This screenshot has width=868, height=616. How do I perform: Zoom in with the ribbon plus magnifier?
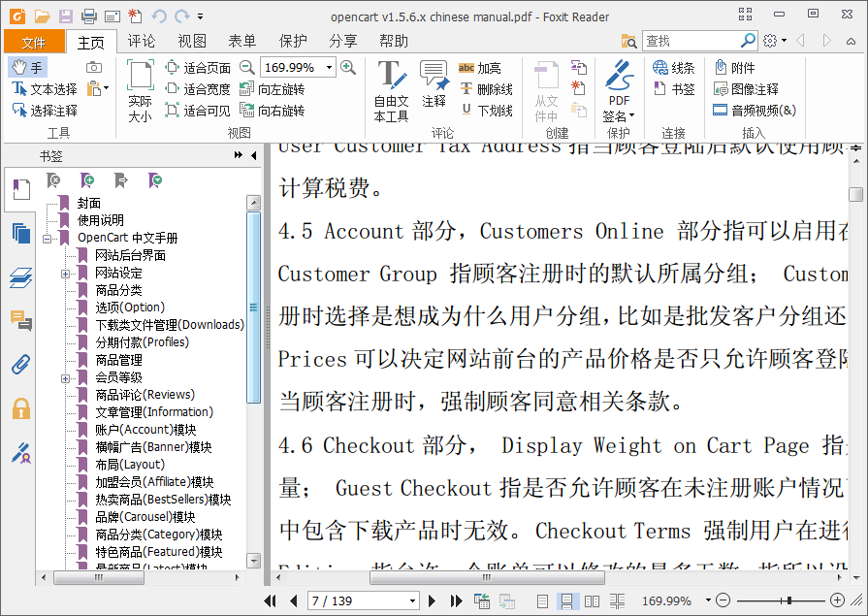click(348, 68)
